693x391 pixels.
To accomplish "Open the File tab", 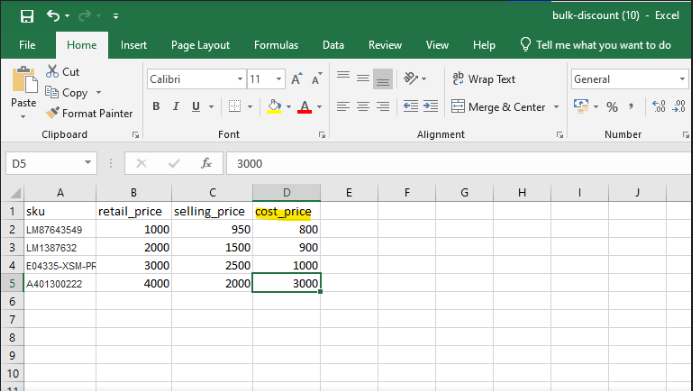I will pyautogui.click(x=27, y=45).
